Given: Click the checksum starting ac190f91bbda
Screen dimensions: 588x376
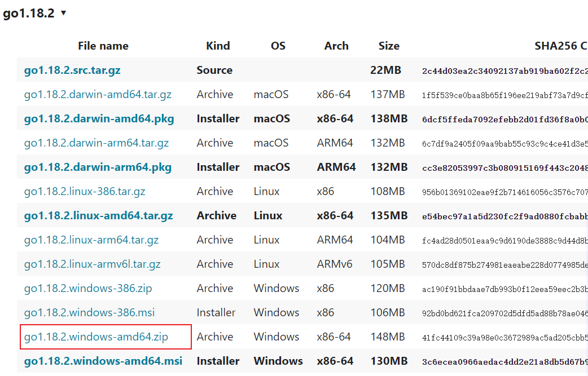Looking at the screenshot, I should click(504, 289).
